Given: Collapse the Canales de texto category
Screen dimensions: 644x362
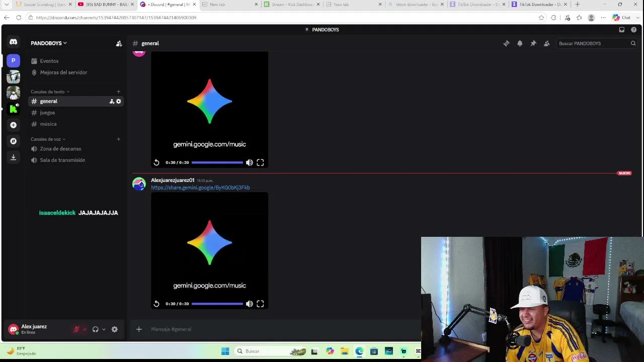Looking at the screenshot, I should click(x=50, y=92).
